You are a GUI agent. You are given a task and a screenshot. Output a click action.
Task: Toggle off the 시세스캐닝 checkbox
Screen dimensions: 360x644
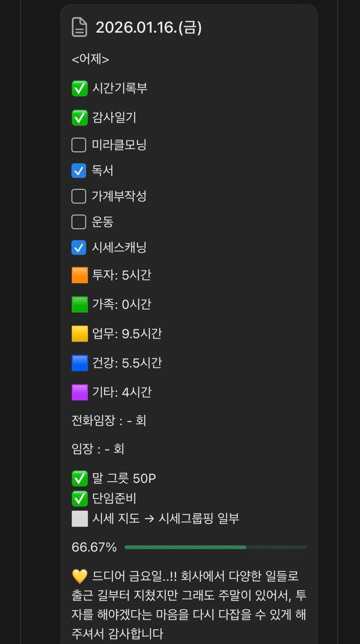tap(79, 248)
